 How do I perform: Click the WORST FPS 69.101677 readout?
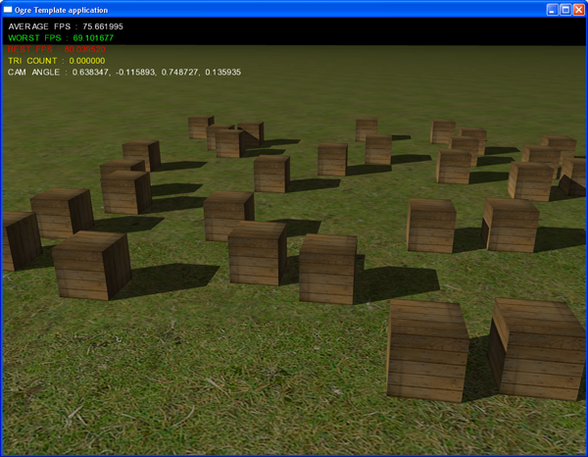coord(61,38)
